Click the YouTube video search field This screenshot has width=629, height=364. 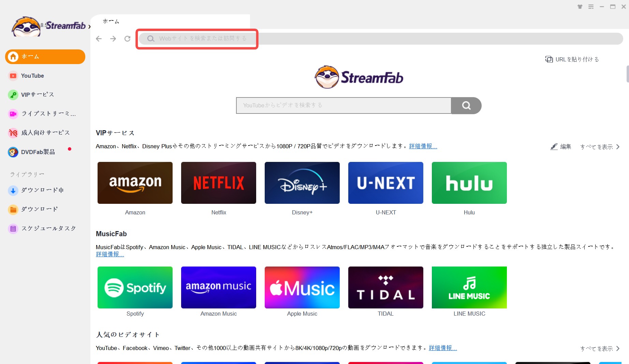343,105
